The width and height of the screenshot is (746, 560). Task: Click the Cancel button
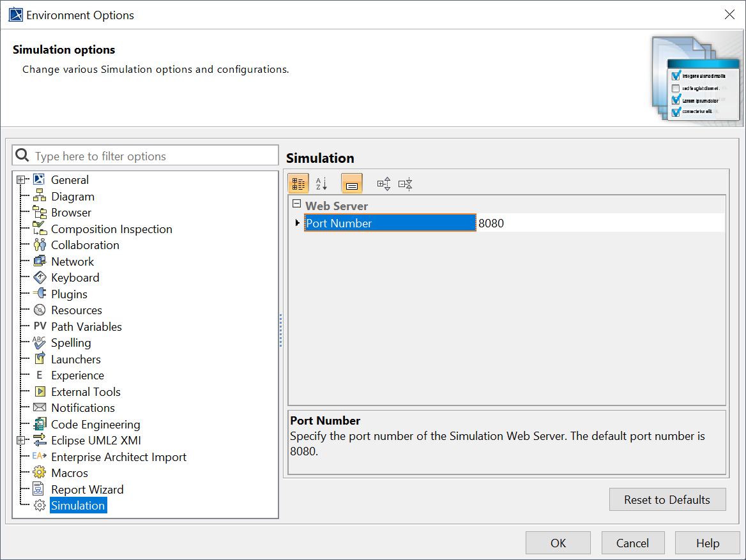click(632, 543)
